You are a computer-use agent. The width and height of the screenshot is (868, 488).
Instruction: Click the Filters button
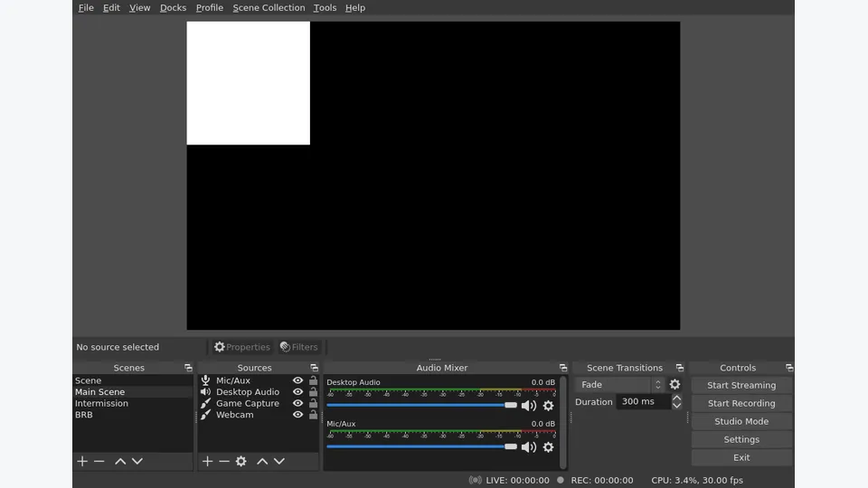coord(299,347)
